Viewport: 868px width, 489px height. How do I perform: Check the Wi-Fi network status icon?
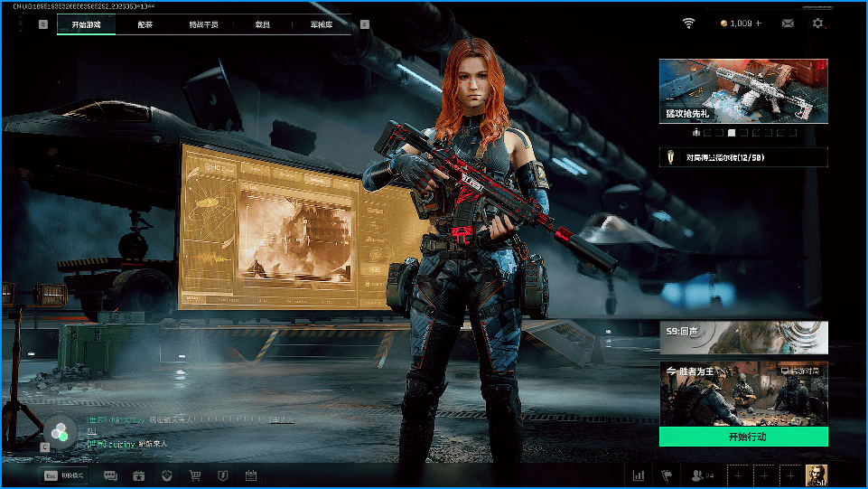pos(688,24)
